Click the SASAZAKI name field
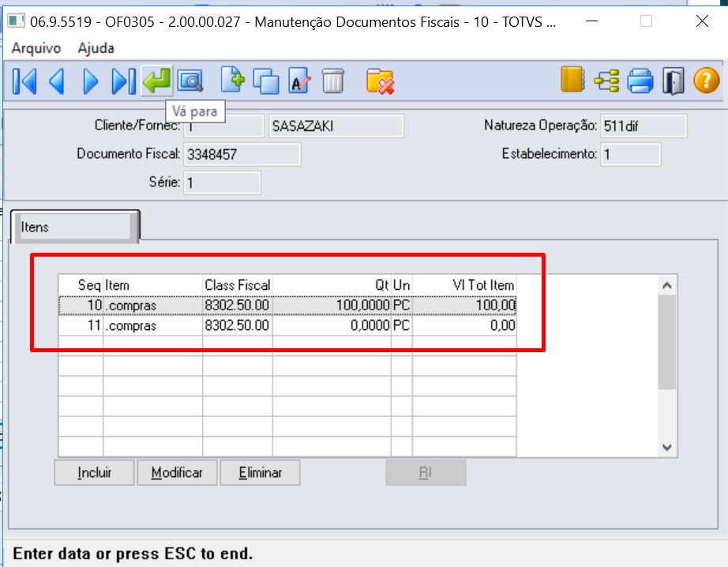Screen dimensions: 728x567 [336, 126]
